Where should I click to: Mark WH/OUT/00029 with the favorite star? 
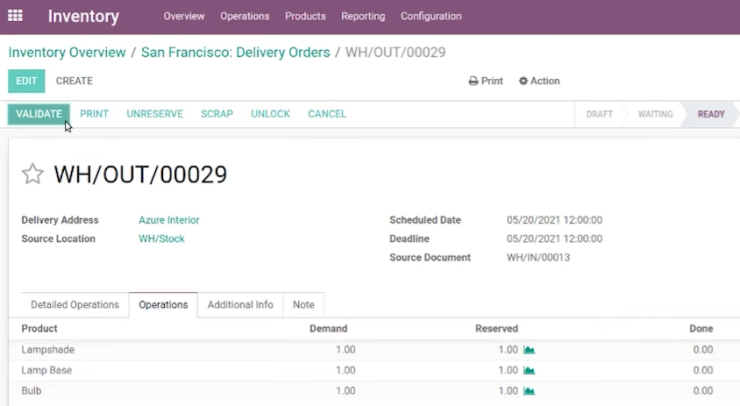click(33, 174)
